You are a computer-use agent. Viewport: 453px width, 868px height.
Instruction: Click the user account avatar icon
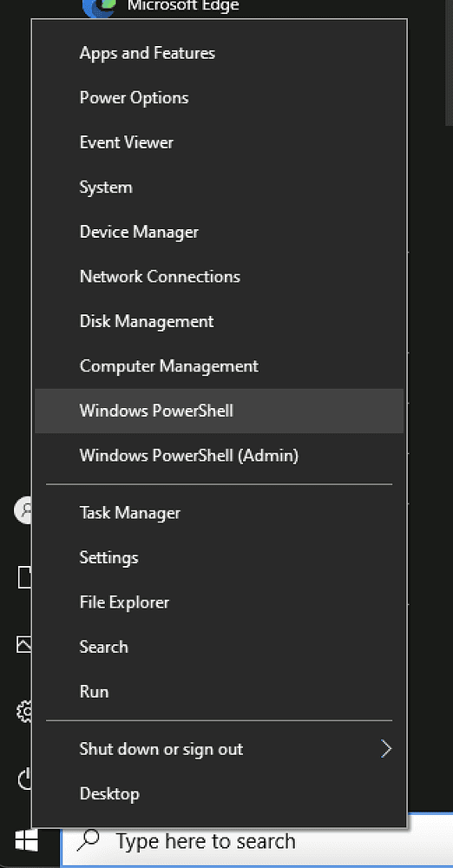click(x=23, y=510)
